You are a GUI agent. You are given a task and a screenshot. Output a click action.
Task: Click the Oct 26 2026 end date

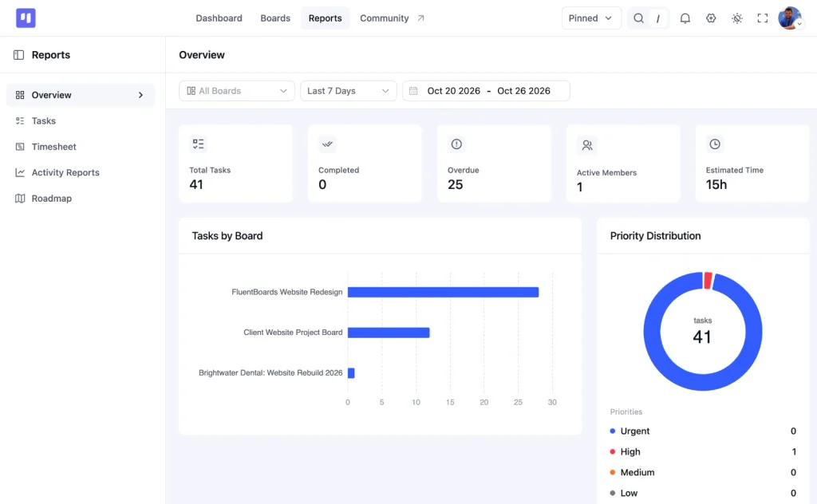point(523,91)
